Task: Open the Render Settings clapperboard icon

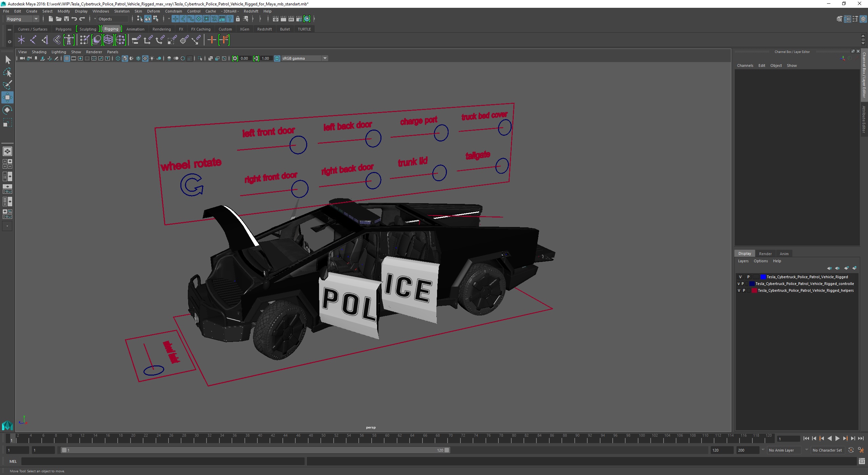Action: [x=299, y=19]
